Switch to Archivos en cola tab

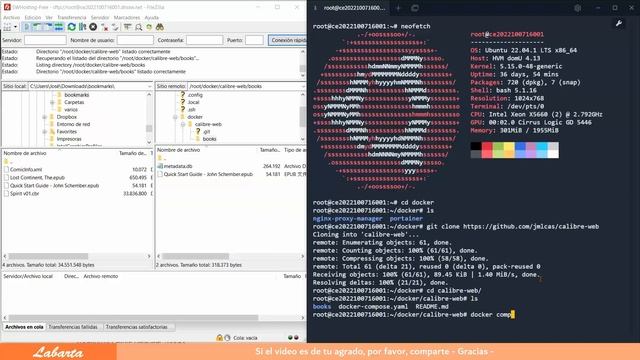tap(24, 327)
